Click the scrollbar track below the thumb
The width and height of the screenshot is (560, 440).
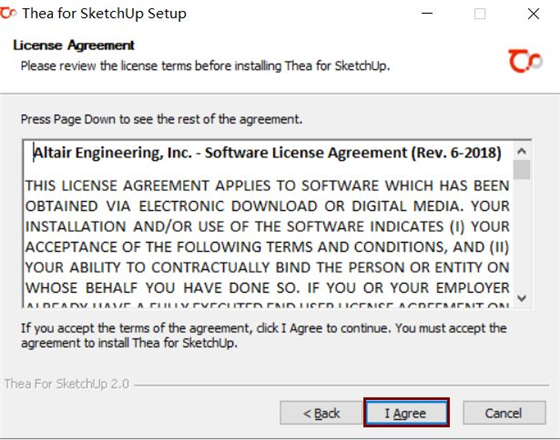(x=522, y=234)
